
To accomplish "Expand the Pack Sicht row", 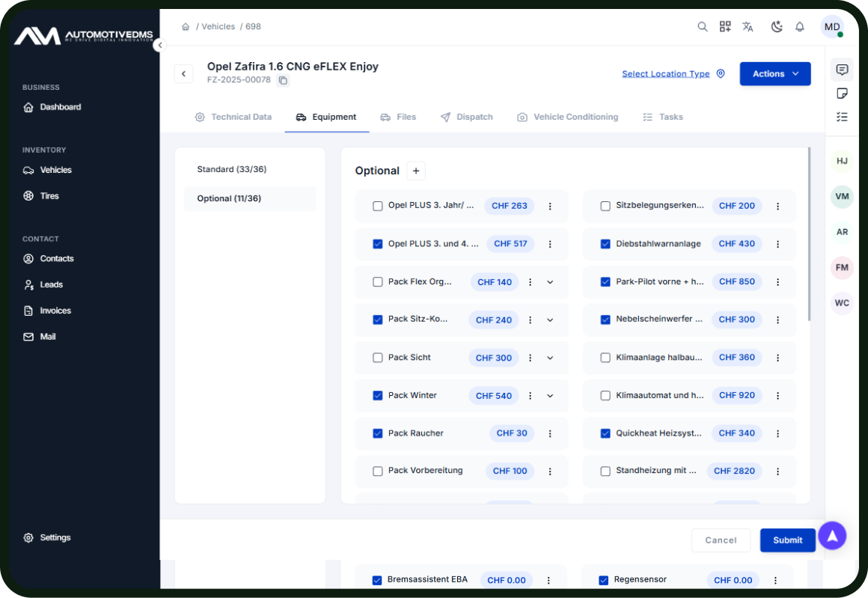I will (x=550, y=358).
